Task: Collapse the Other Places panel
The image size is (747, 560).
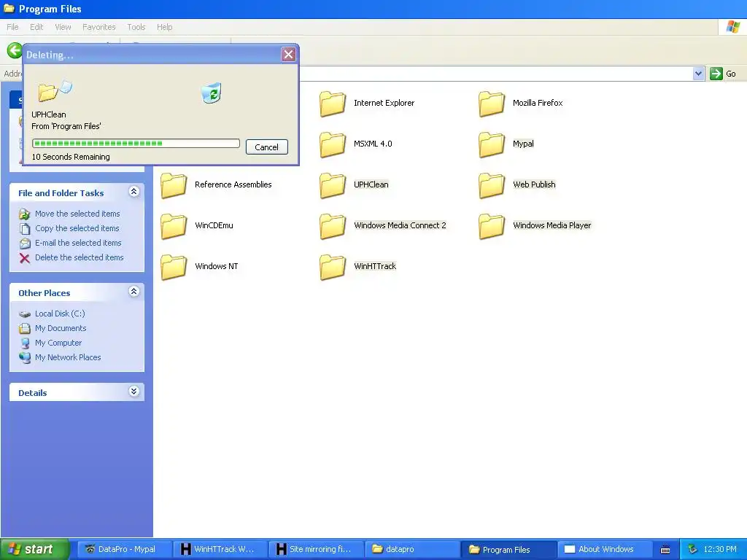Action: point(134,292)
